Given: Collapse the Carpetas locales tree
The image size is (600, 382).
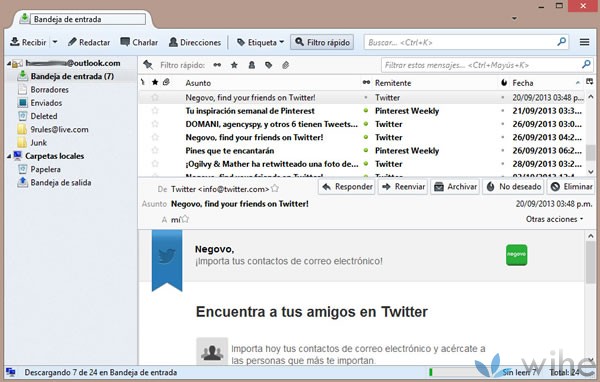Looking at the screenshot, I should click(9, 156).
